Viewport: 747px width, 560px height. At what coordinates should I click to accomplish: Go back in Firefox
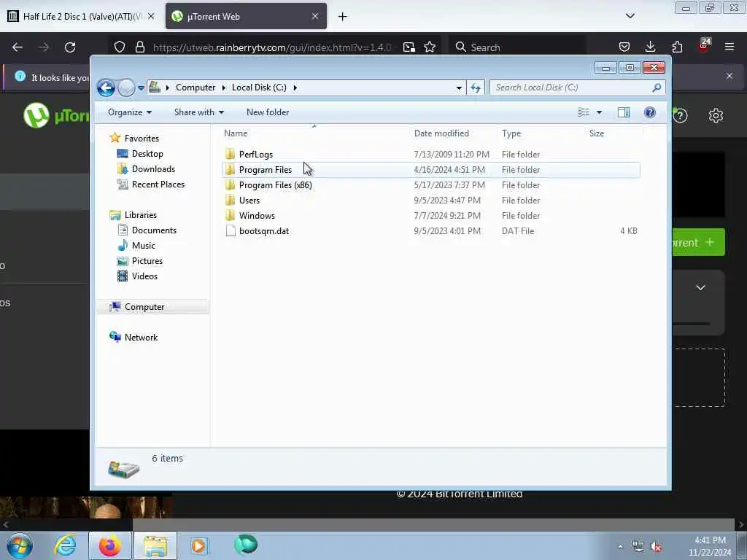coord(18,47)
